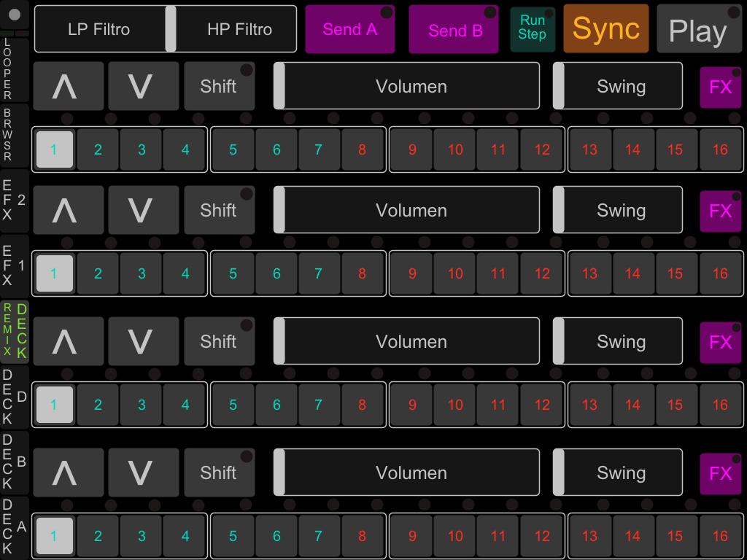The image size is (747, 560).
Task: Toggle FX on the bottom sequencer row
Action: tap(720, 474)
